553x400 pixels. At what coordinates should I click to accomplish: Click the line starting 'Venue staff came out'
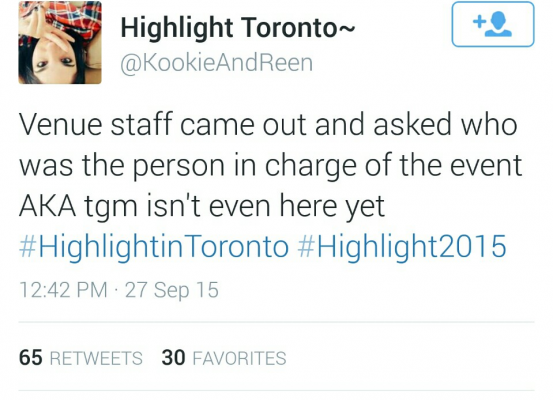268,125
